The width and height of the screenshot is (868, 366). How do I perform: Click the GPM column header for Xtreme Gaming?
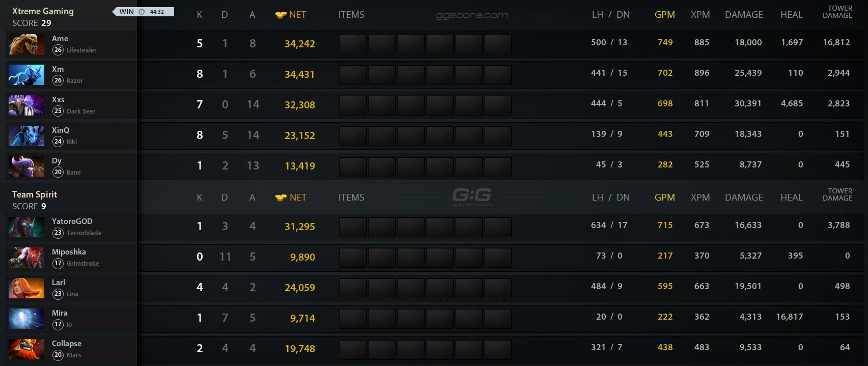[x=665, y=15]
